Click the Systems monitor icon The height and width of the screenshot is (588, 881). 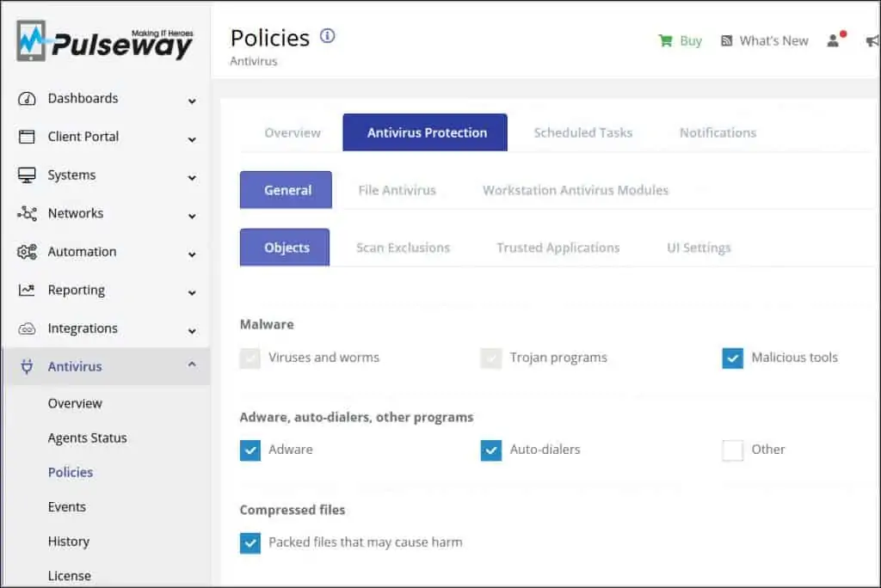27,175
